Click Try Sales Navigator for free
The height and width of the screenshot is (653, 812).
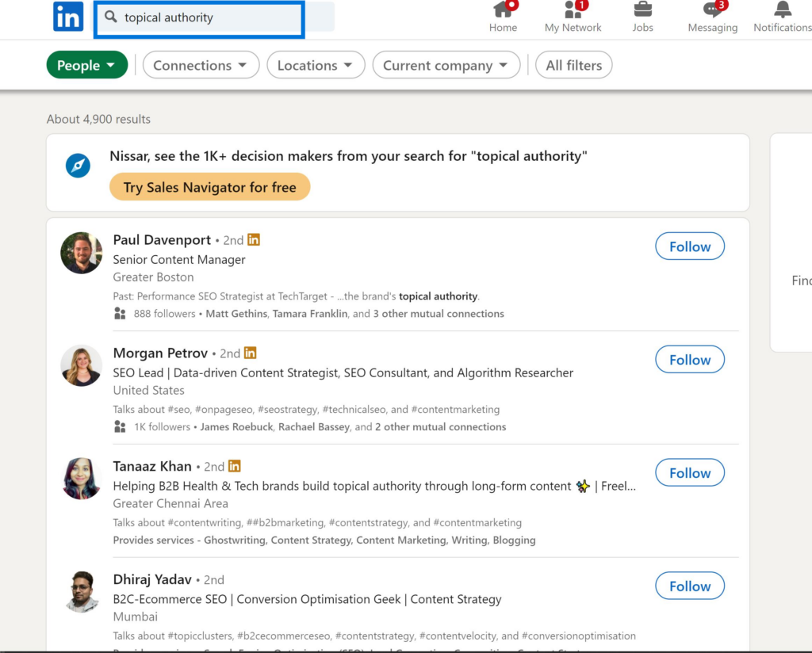(209, 187)
